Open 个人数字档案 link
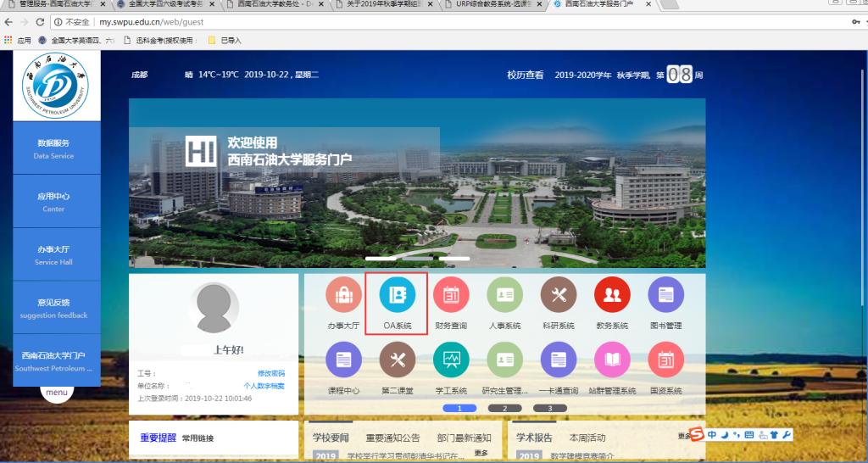Viewport: 868px width, 463px height. [264, 386]
